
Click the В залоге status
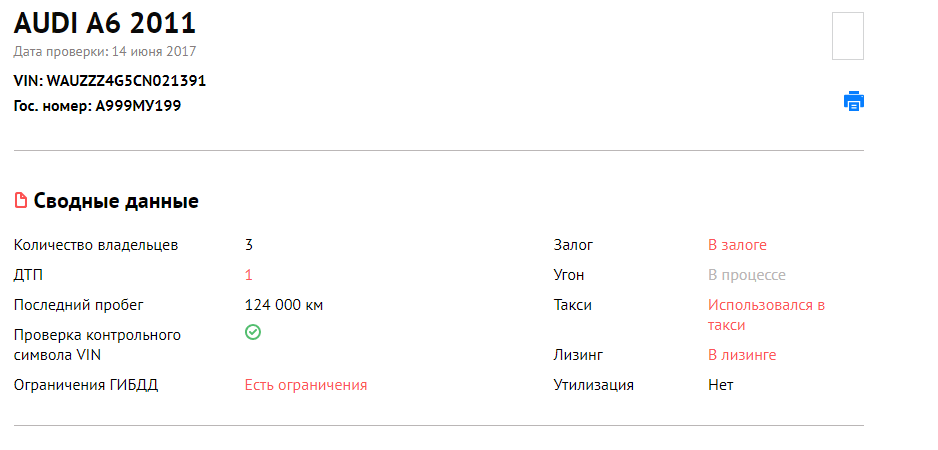737,245
